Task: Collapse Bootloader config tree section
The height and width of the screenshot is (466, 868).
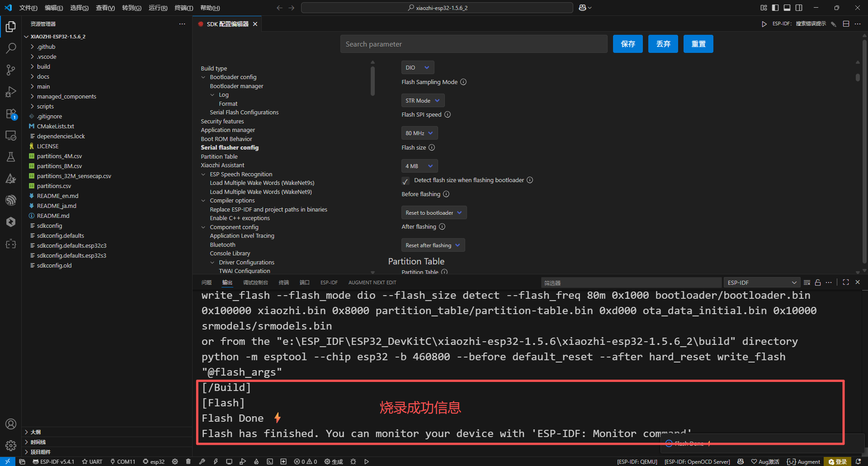Action: coord(203,77)
